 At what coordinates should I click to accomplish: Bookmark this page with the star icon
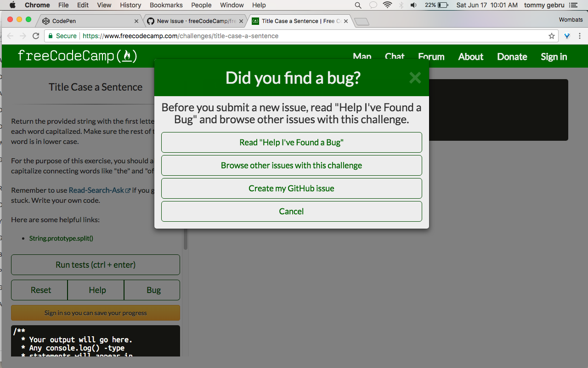(x=551, y=35)
